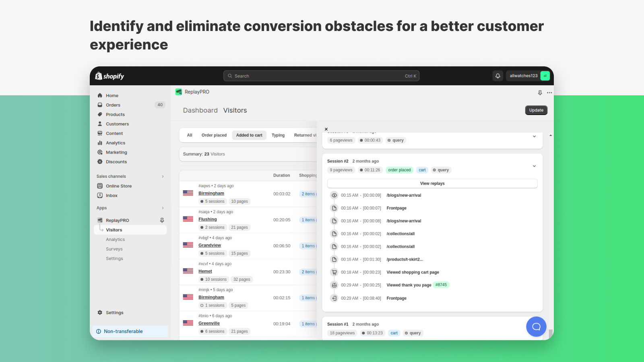644x362 pixels.
Task: Select the All visitors tab
Action: pyautogui.click(x=189, y=135)
